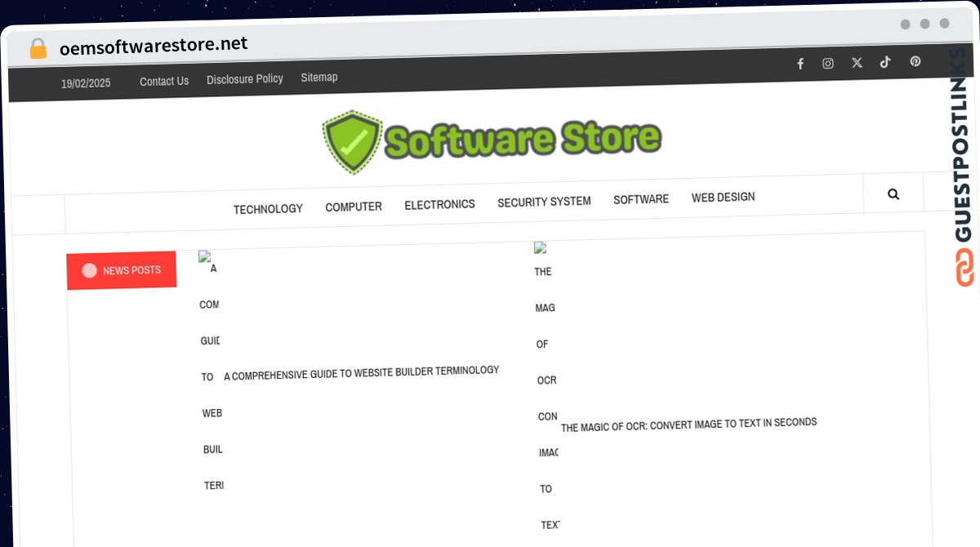Select the Technology menu item
The height and width of the screenshot is (547, 980).
point(268,209)
